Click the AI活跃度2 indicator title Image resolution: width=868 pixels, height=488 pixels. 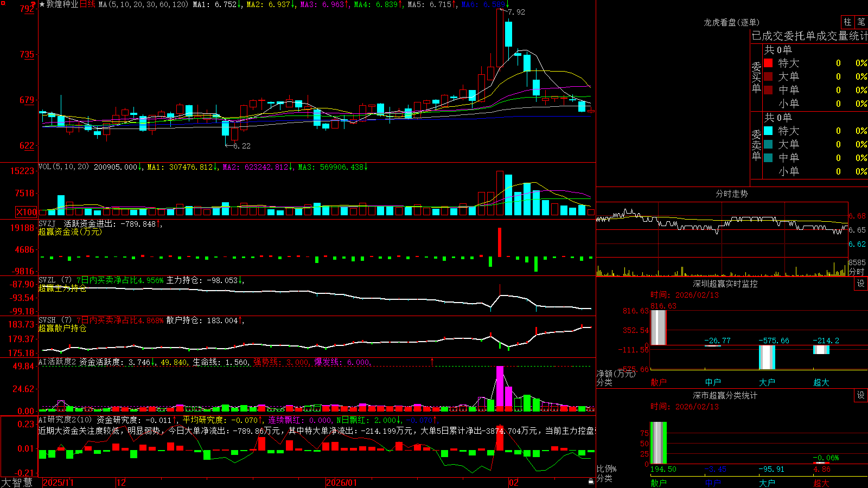(58, 362)
